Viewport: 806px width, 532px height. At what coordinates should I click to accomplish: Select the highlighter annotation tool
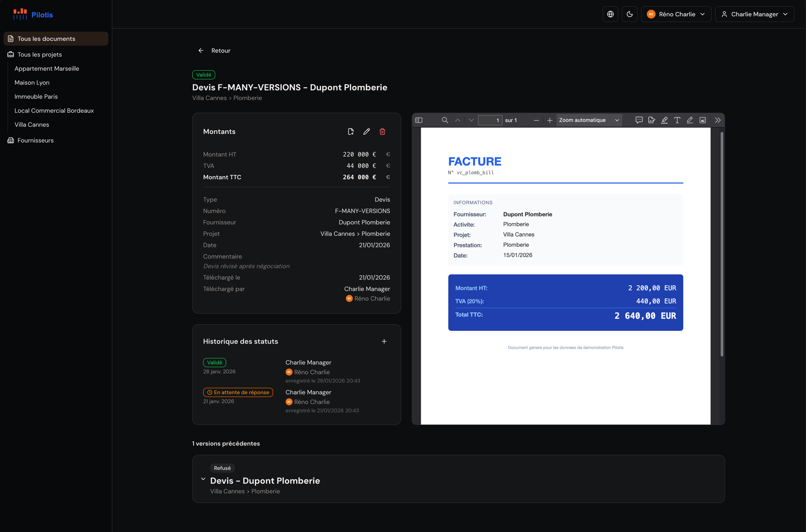(664, 120)
